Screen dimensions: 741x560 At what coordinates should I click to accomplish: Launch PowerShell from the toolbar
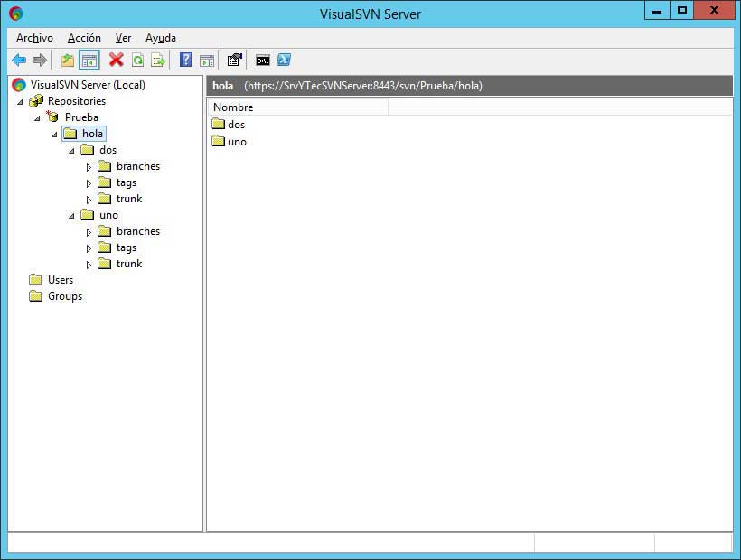(283, 60)
